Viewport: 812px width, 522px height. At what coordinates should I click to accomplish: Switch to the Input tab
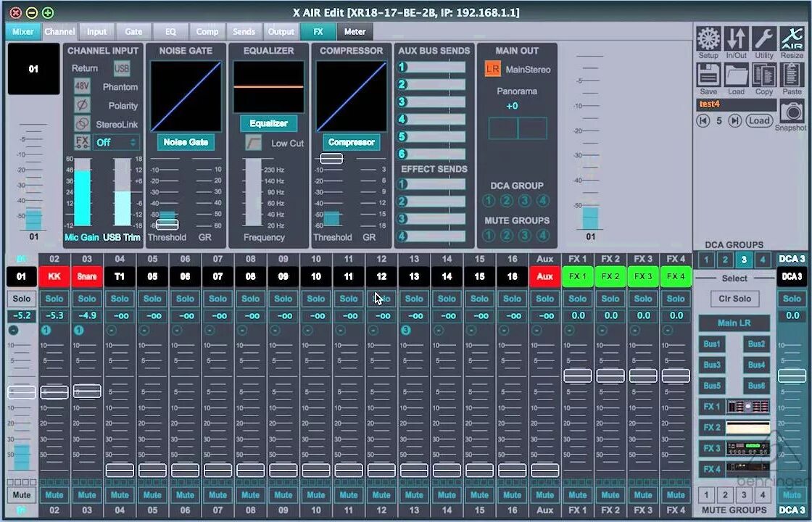[x=97, y=32]
